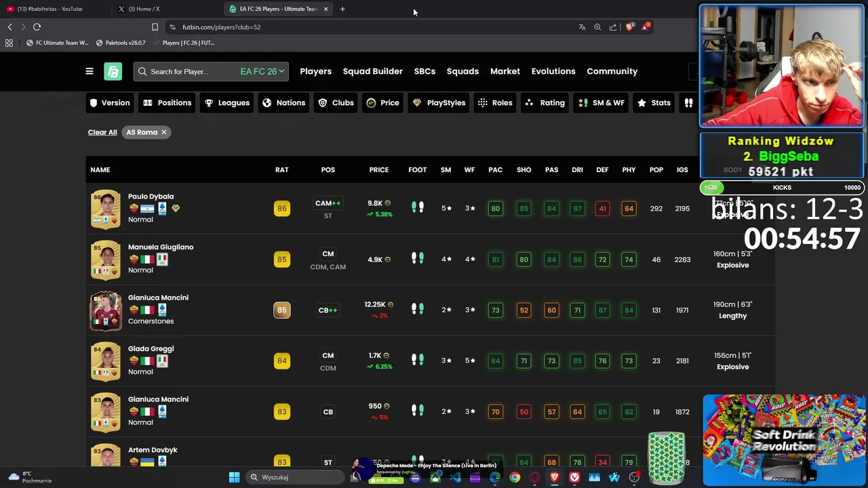
Task: Open the Evolutions menu
Action: [x=553, y=71]
